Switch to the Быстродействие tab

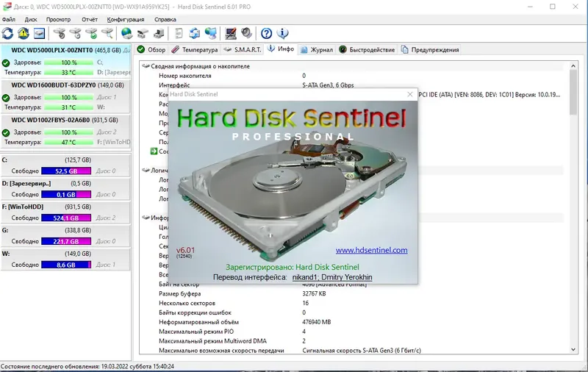pos(367,49)
